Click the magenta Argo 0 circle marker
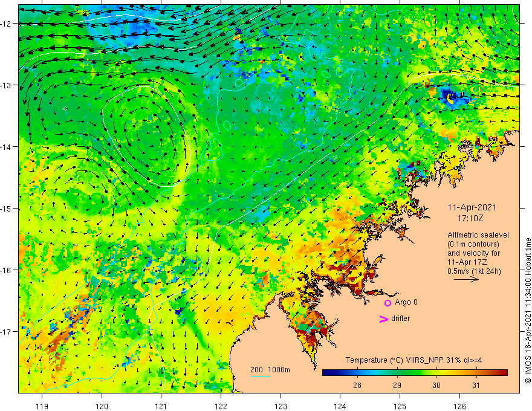 point(388,303)
